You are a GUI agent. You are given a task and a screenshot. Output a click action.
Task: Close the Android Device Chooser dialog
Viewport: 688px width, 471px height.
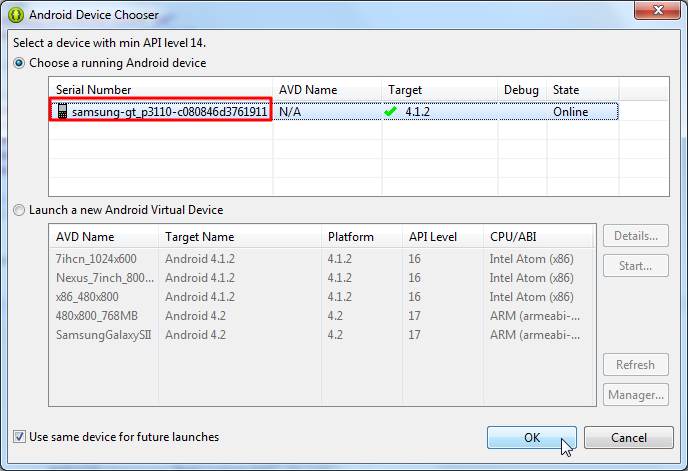point(657,10)
